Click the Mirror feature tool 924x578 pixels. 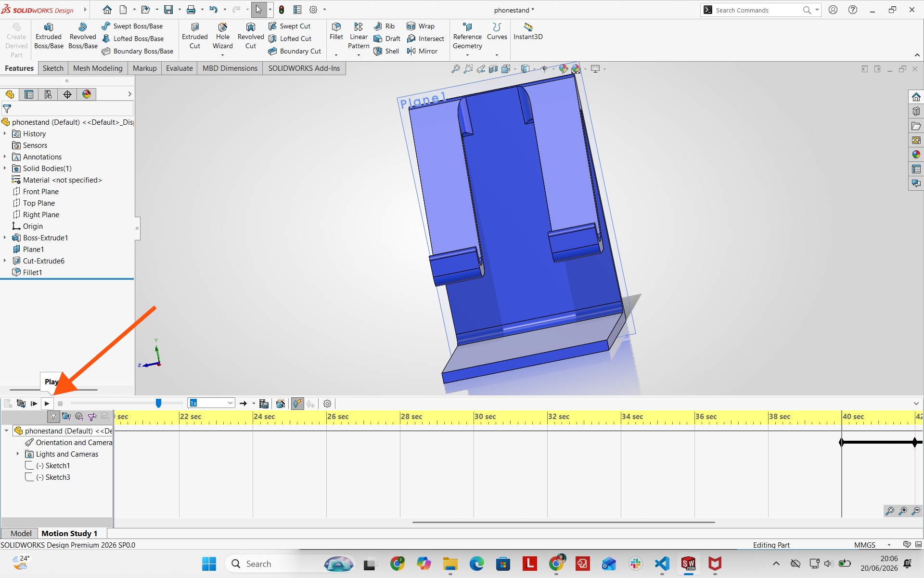point(422,51)
